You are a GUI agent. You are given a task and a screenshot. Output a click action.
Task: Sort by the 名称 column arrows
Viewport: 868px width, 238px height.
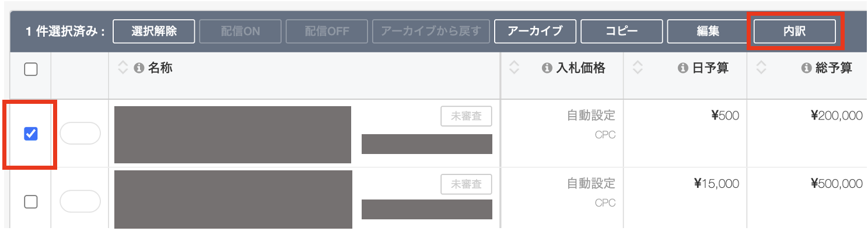click(123, 69)
